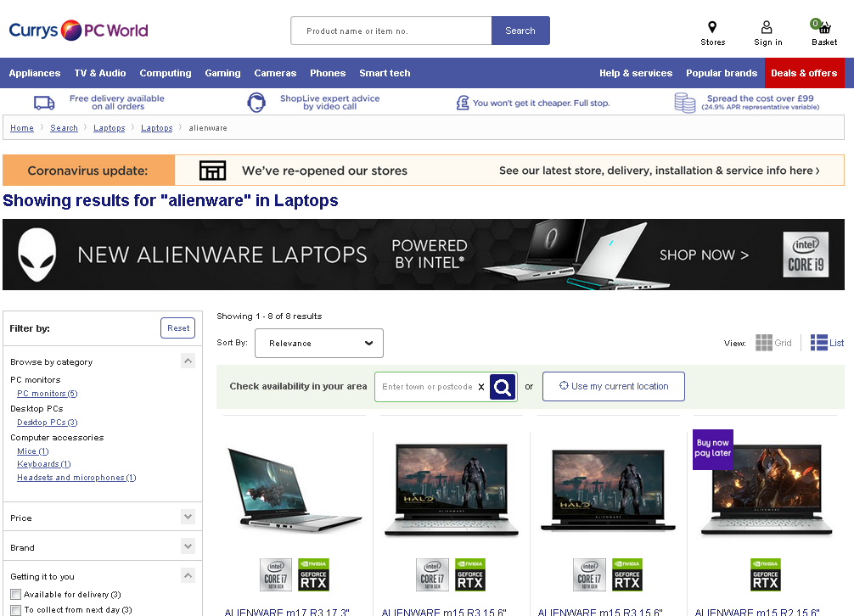Open the Stores locator pin icon
This screenshot has height=616, width=854.
(712, 26)
